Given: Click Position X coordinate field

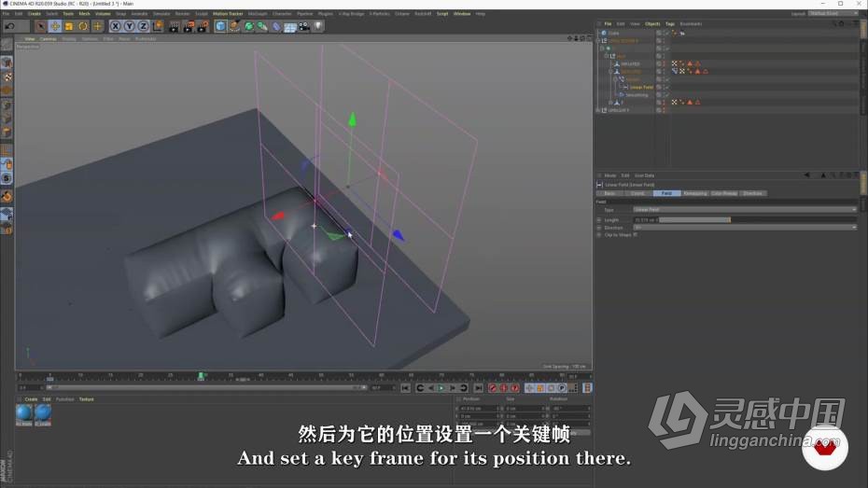Looking at the screenshot, I should point(479,409).
